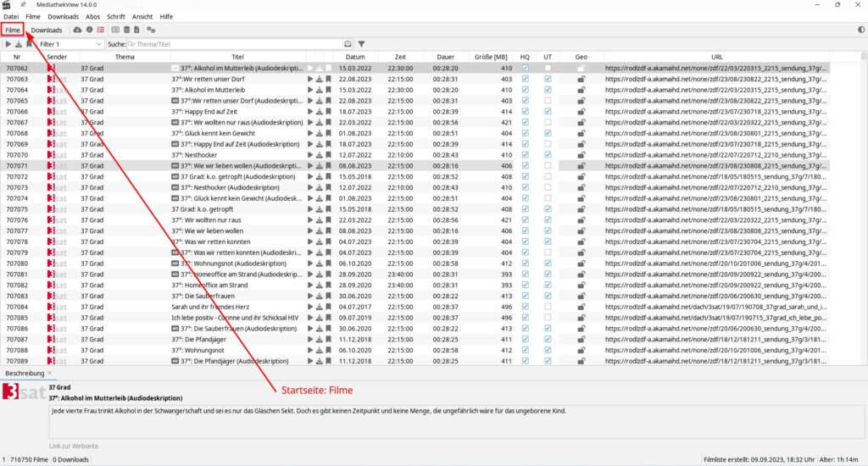Open the filter funnel icon
Screen dimensions: 868x466
pyautogui.click(x=361, y=44)
